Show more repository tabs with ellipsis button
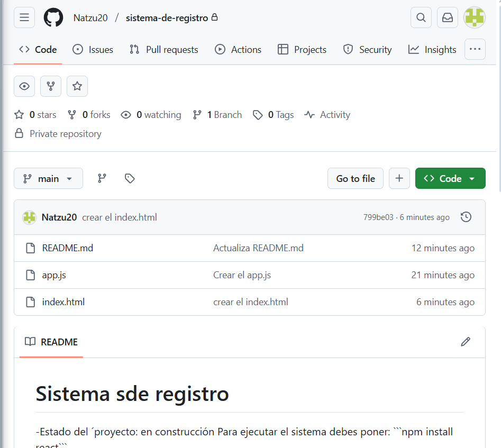 (475, 49)
